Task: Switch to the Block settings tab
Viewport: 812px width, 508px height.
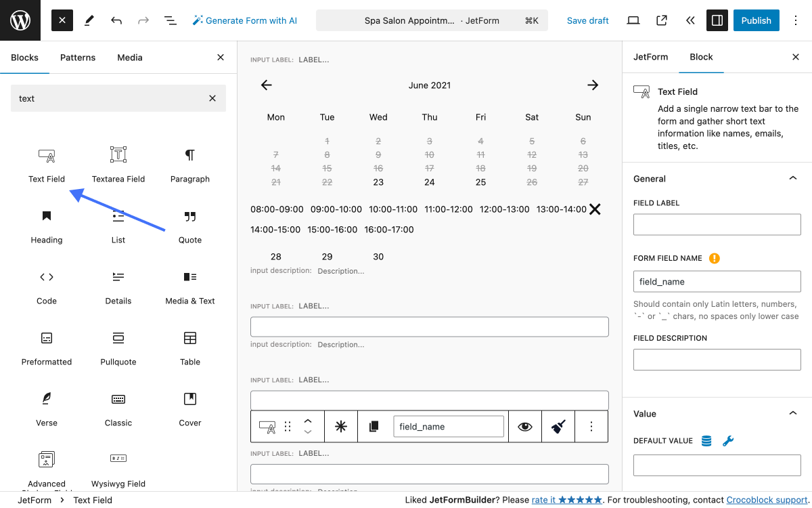Action: tap(701, 58)
